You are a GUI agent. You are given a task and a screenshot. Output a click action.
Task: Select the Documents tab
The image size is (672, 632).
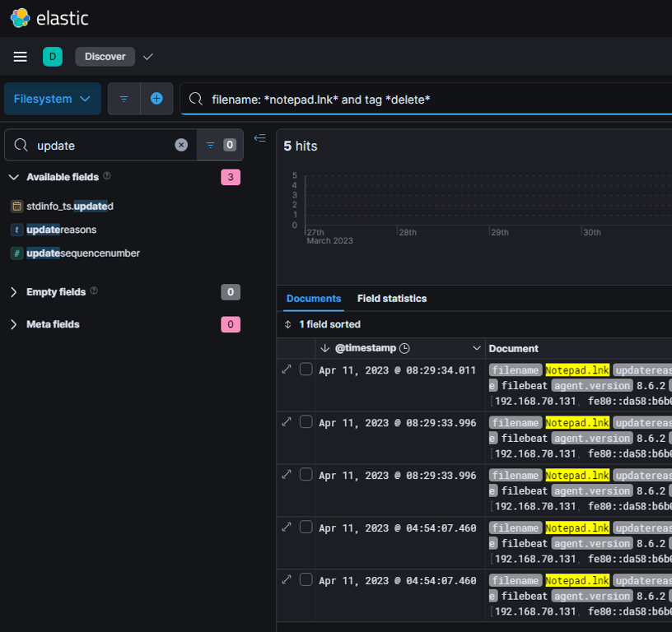[314, 298]
